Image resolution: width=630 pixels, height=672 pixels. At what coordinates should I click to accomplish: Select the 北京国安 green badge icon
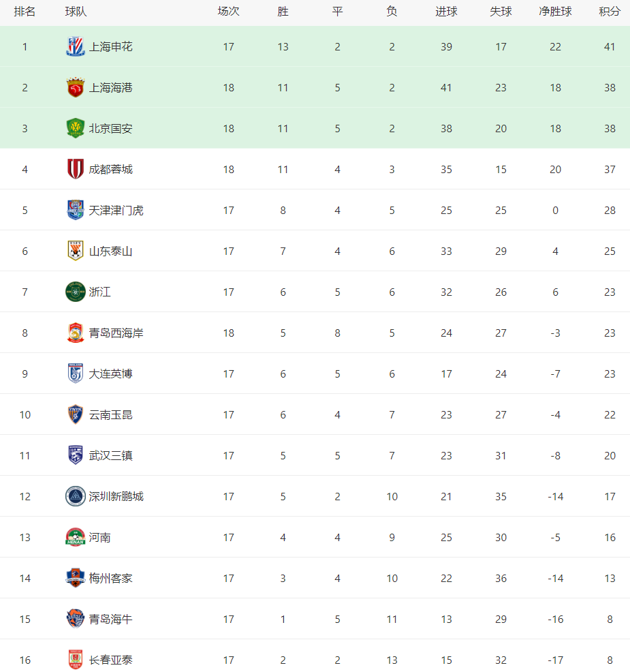(76, 128)
